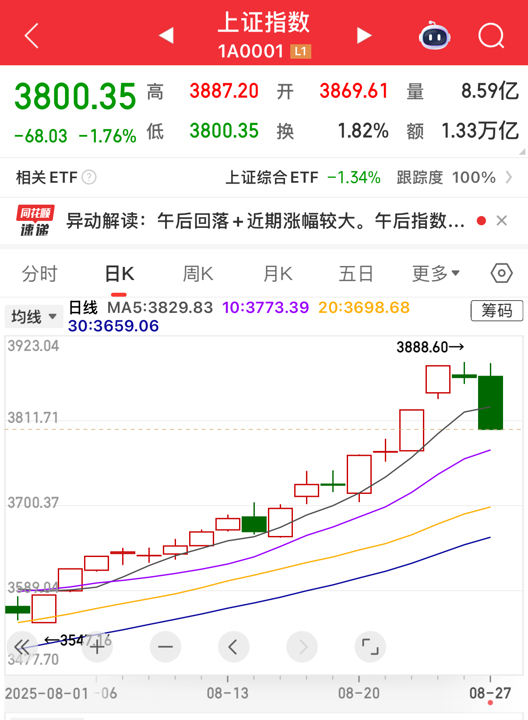This screenshot has height=720, width=528.
Task: Select the 五日 tab
Action: [x=356, y=274]
